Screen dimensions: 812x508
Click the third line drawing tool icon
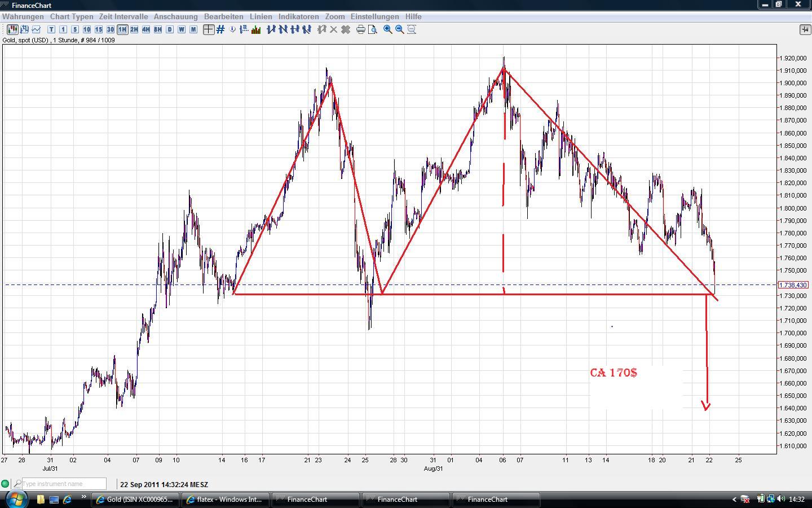(x=295, y=29)
